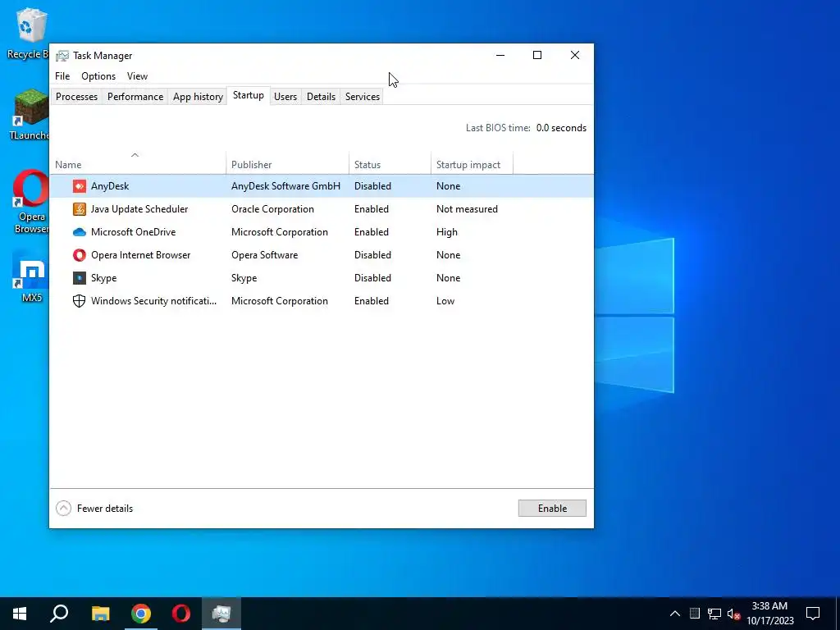840x630 pixels.
Task: Click the Not measured impact cell
Action: [467, 209]
